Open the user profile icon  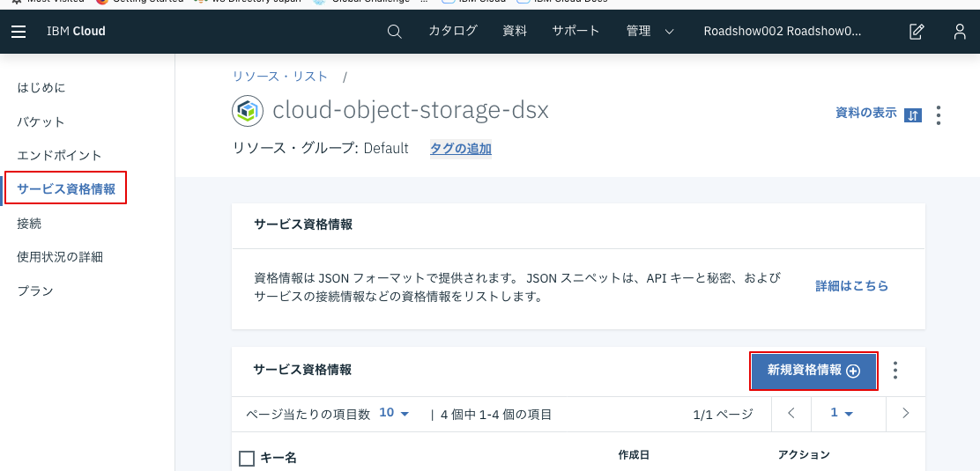point(960,31)
